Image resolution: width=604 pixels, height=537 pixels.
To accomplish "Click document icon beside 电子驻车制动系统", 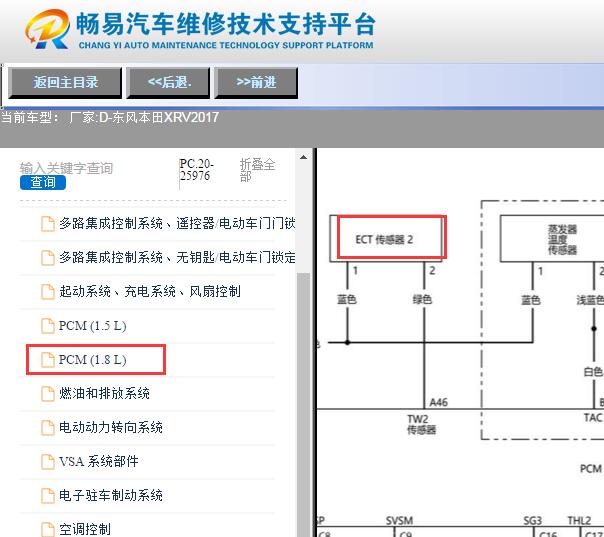I will [x=48, y=495].
